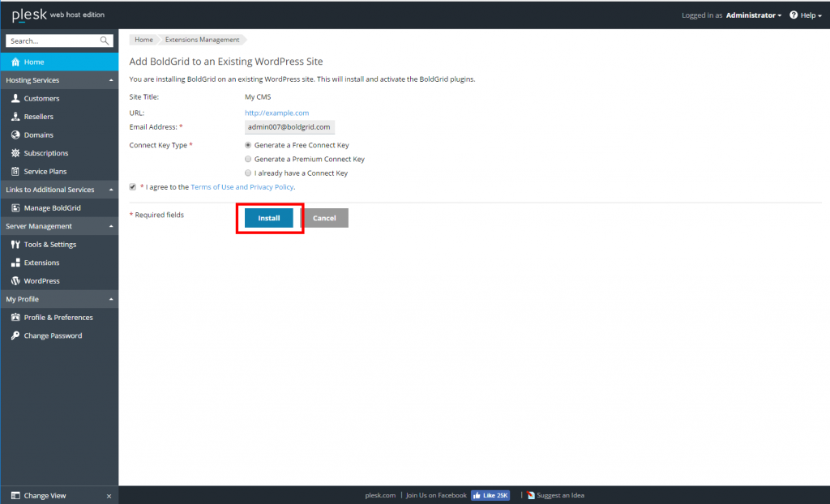This screenshot has width=830, height=504.
Task: Open Service Plans in the sidebar
Action: coord(59,172)
